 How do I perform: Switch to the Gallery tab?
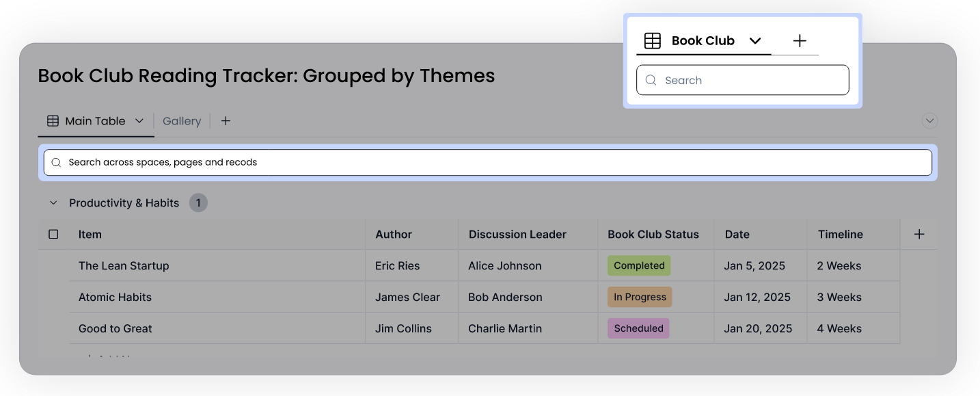tap(182, 121)
